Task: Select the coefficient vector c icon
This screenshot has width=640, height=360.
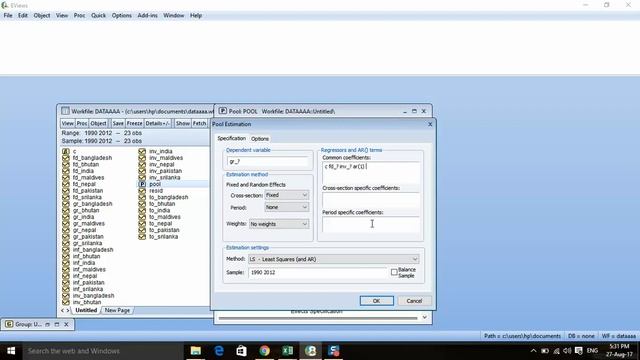Action: (66, 151)
